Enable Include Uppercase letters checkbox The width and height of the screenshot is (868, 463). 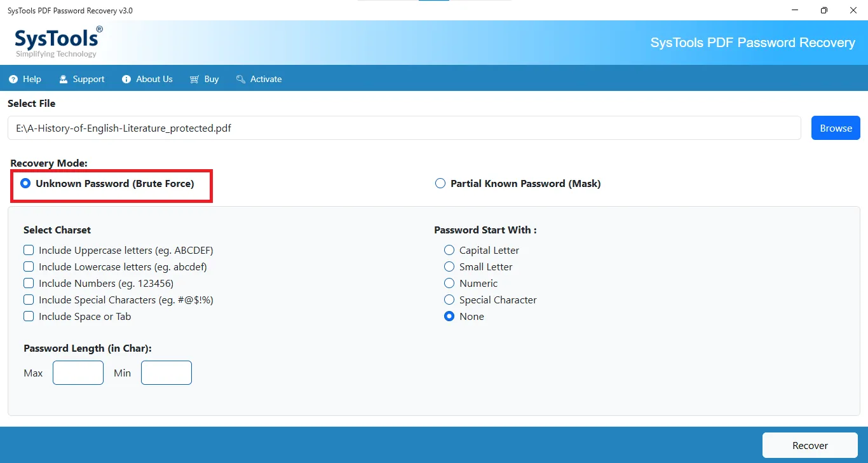pos(29,250)
